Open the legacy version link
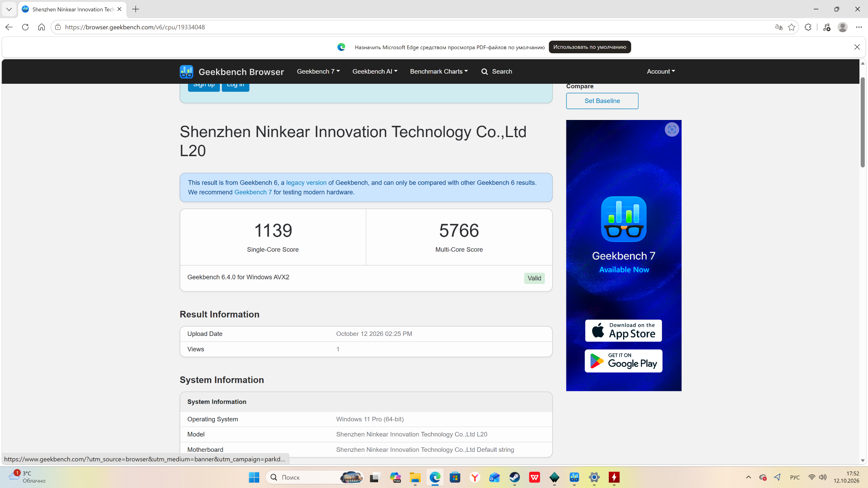 (x=306, y=183)
